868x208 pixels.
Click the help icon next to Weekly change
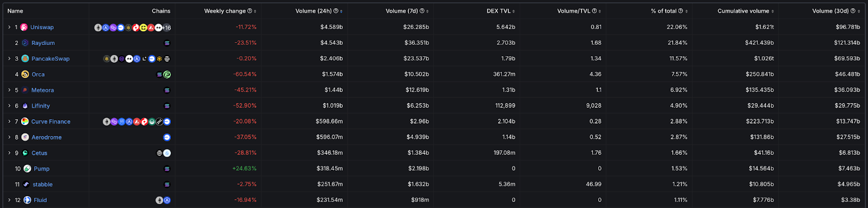click(250, 11)
